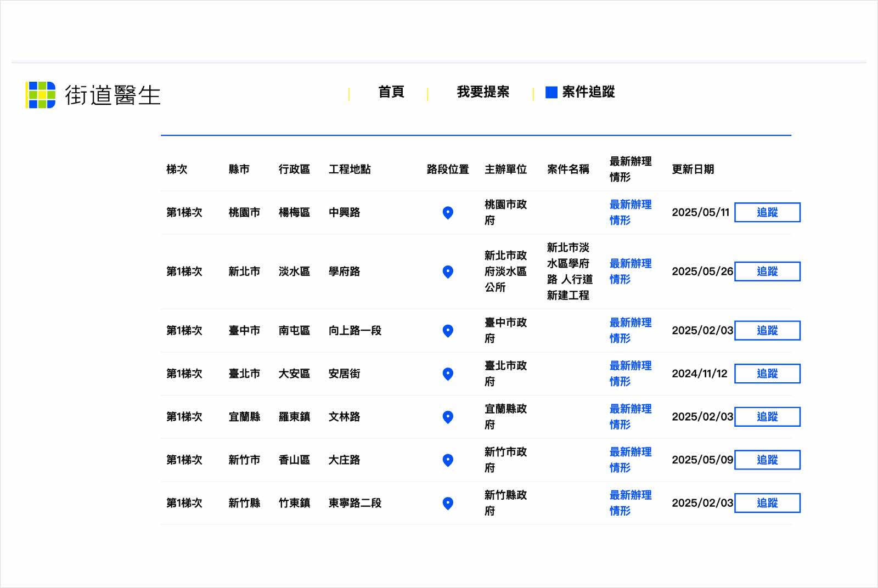Image resolution: width=878 pixels, height=588 pixels.
Task: Open 最新辦理情形 link for 桃園市政府
Action: pyautogui.click(x=631, y=212)
